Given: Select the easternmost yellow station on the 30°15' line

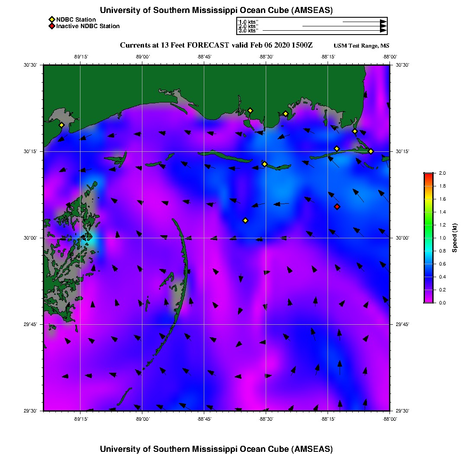Looking at the screenshot, I should (371, 151).
